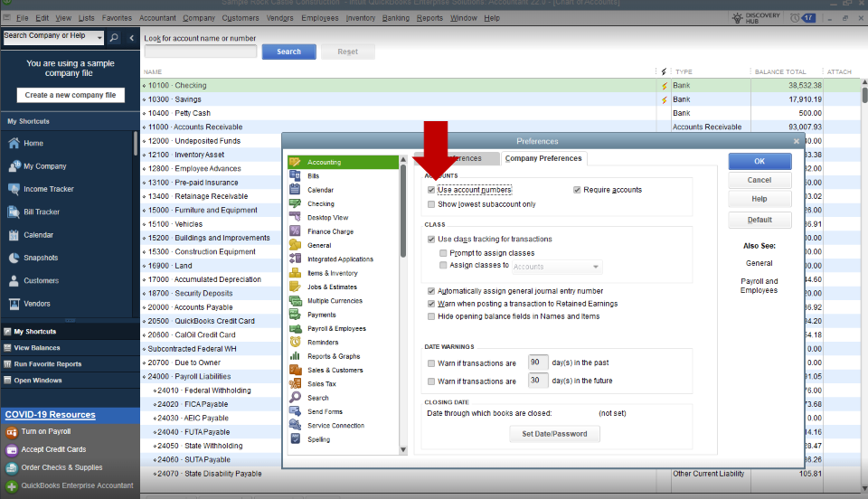The width and height of the screenshot is (868, 499).
Task: Open View Balances sidebar section
Action: point(70,348)
